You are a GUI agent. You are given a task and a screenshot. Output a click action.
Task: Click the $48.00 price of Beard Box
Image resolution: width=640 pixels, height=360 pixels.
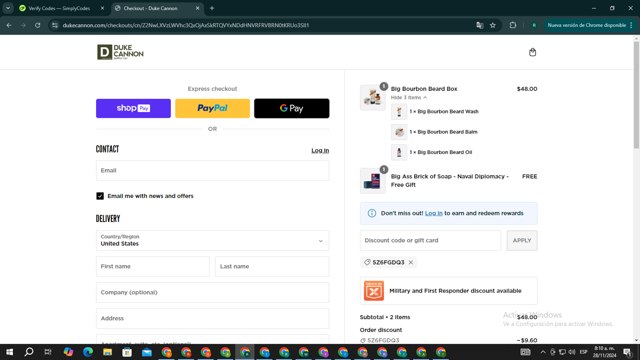527,89
